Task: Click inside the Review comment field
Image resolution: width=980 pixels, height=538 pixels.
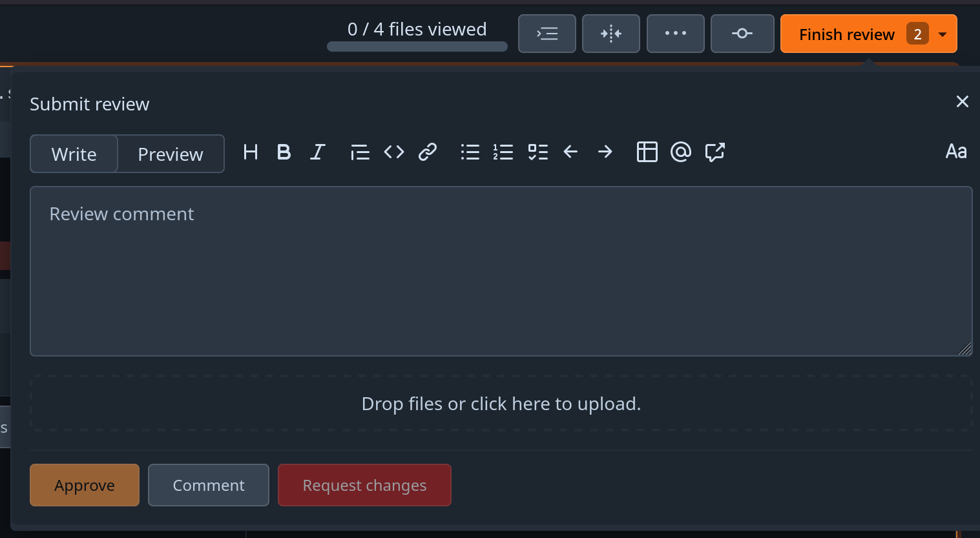Action: tap(501, 271)
